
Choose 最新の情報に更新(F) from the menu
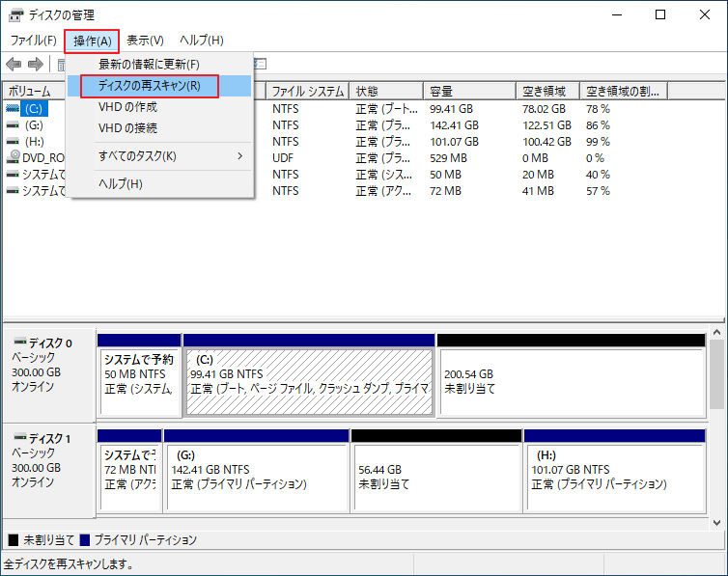point(159,64)
